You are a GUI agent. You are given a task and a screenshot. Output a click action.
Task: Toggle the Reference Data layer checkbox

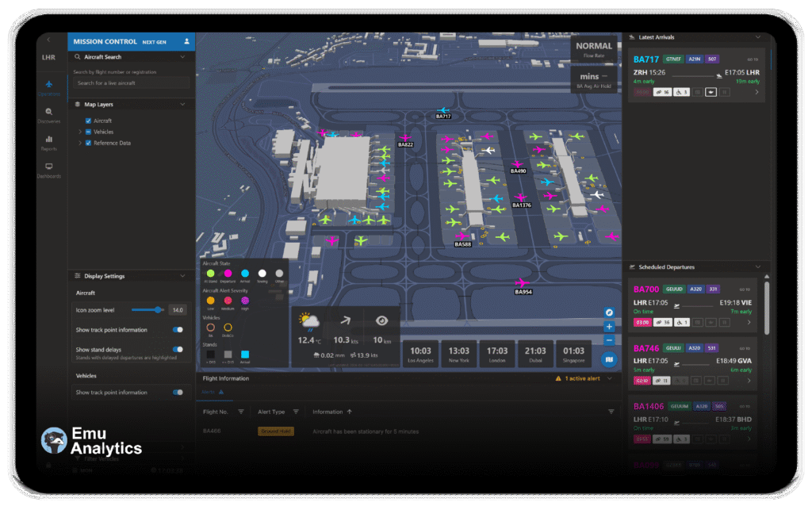88,143
